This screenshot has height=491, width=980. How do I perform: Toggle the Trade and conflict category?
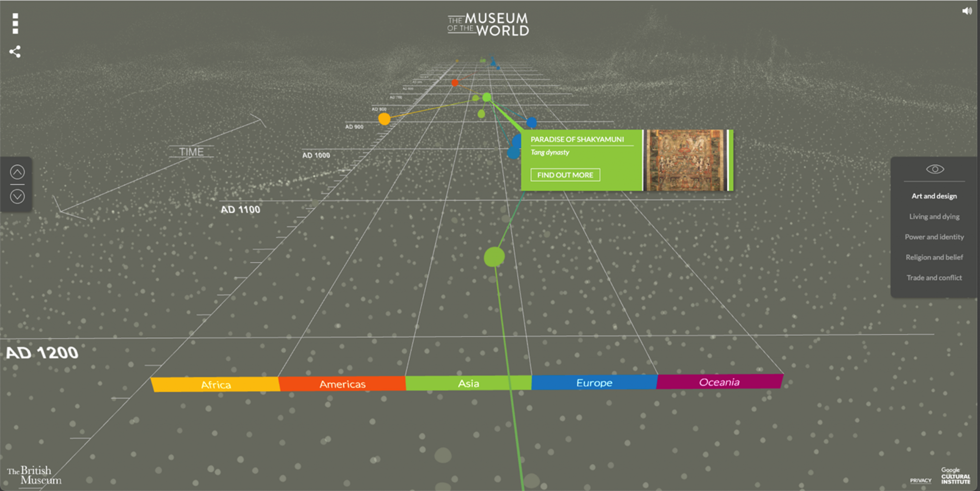coord(934,278)
